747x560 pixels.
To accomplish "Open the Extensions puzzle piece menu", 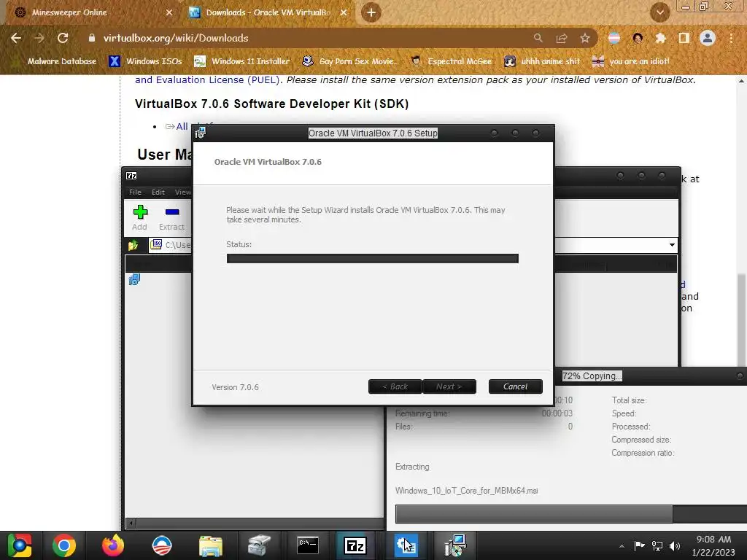I will 660,38.
